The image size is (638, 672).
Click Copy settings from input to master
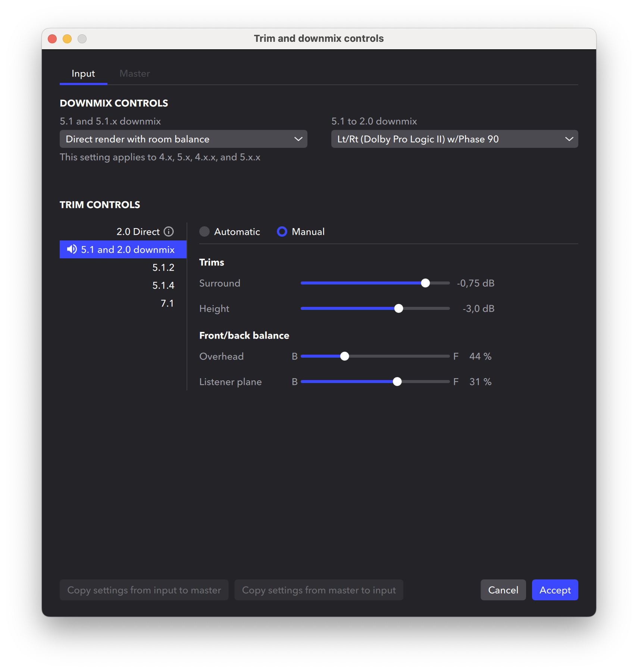coord(144,590)
